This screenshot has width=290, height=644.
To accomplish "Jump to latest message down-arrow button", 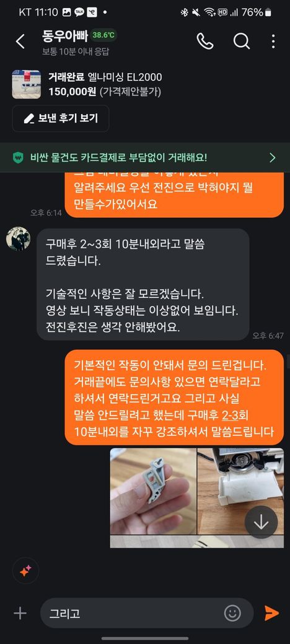I will (x=261, y=523).
